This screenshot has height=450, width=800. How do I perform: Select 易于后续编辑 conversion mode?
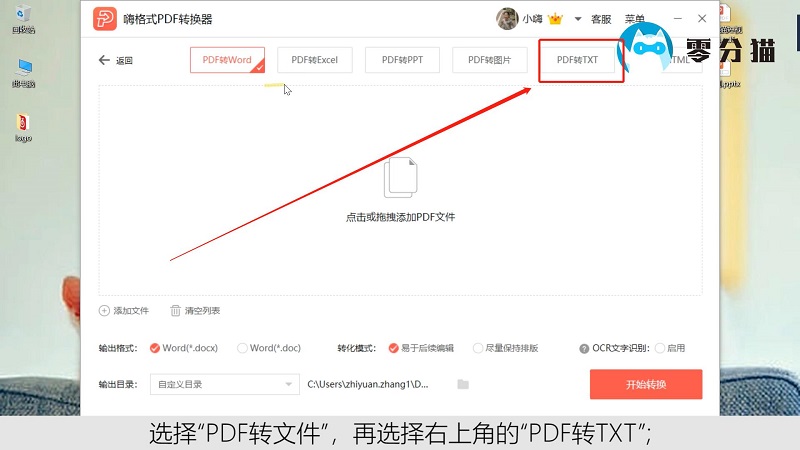tap(421, 348)
